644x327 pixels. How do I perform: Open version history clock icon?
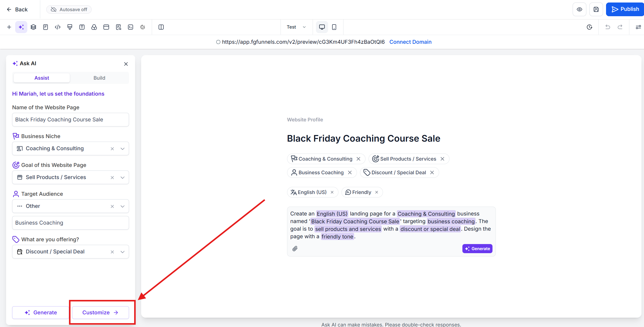tap(589, 27)
